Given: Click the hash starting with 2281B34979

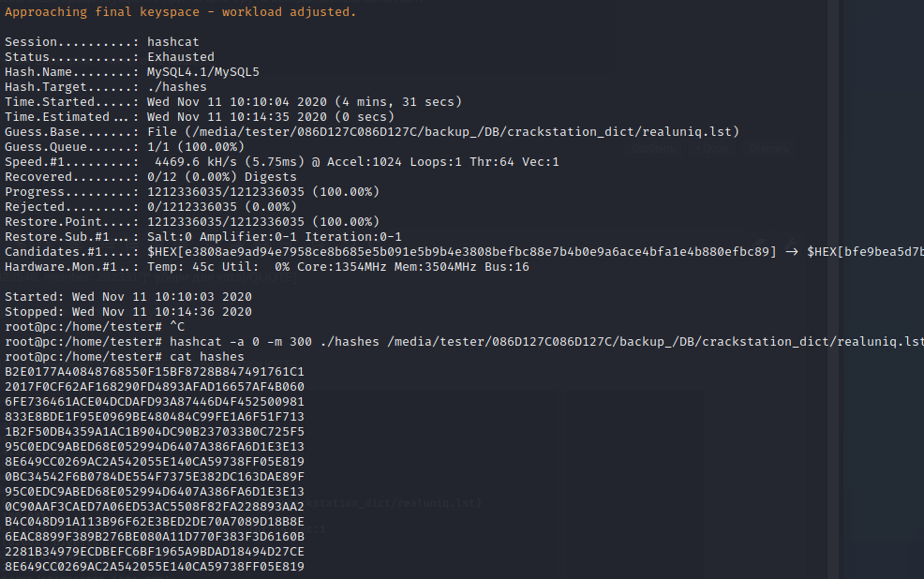Looking at the screenshot, I should click(x=154, y=552).
